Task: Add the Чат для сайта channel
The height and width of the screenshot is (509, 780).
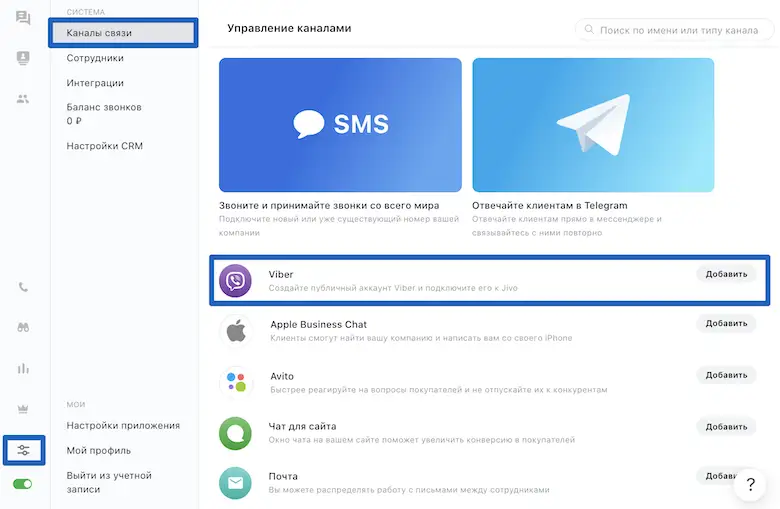Action: pos(726,426)
